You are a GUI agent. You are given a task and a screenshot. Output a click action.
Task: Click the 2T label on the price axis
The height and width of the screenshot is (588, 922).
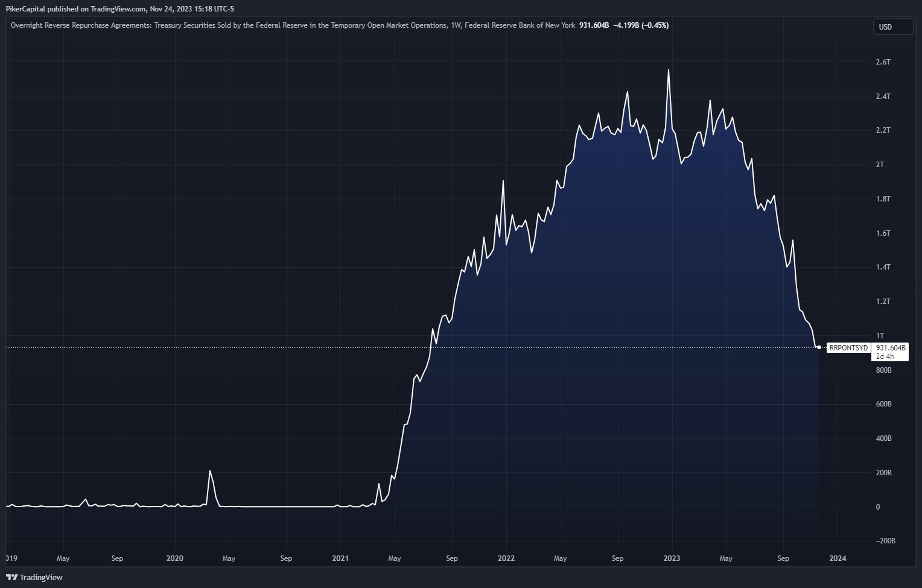[880, 165]
